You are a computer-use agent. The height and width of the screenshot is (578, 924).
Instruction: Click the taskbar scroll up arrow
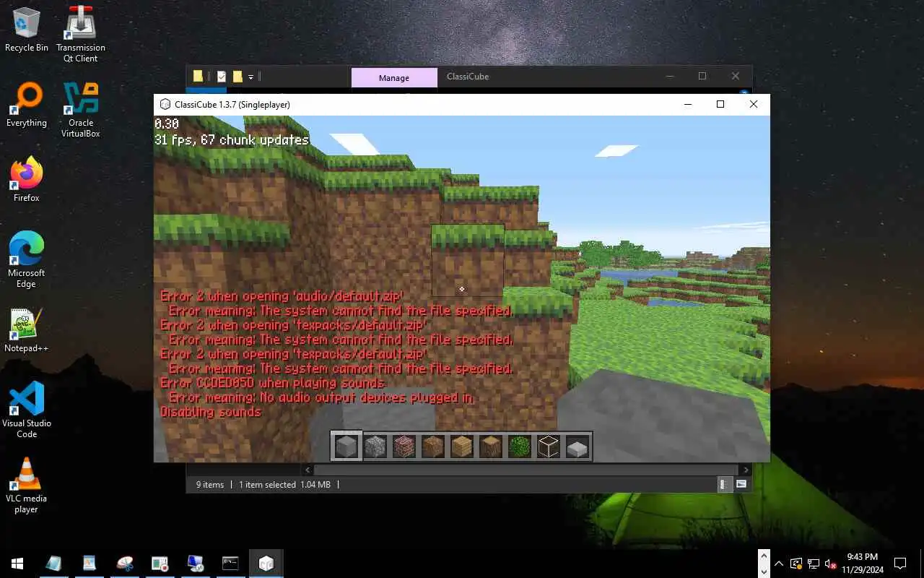(764, 556)
